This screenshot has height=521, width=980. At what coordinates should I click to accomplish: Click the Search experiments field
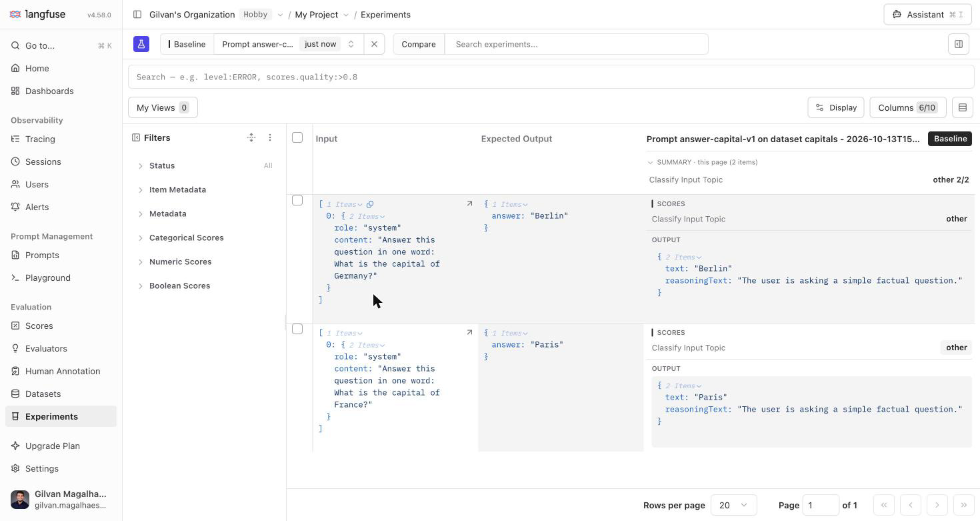point(577,44)
